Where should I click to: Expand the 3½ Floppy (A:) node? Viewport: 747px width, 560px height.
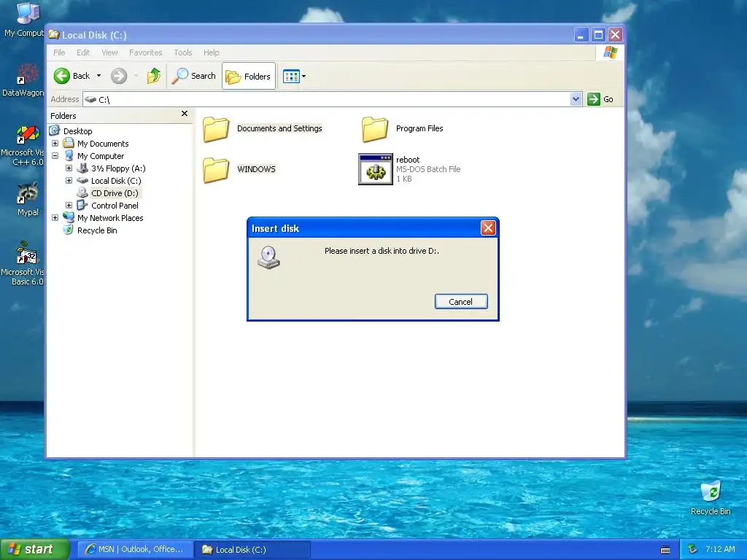69,168
